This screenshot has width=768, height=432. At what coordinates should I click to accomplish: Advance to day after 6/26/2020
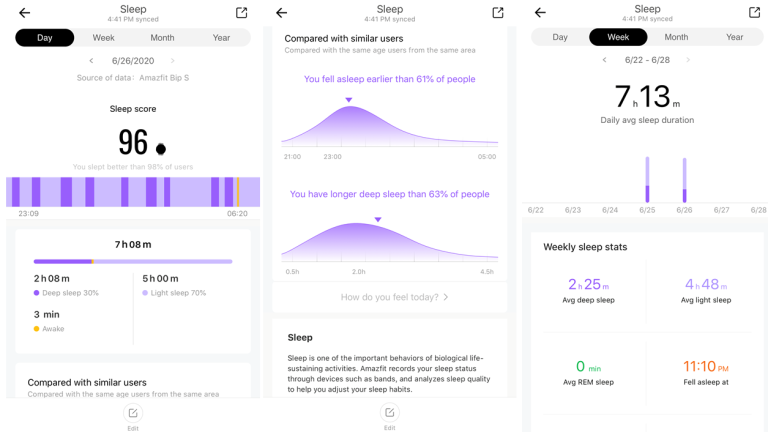(x=172, y=61)
